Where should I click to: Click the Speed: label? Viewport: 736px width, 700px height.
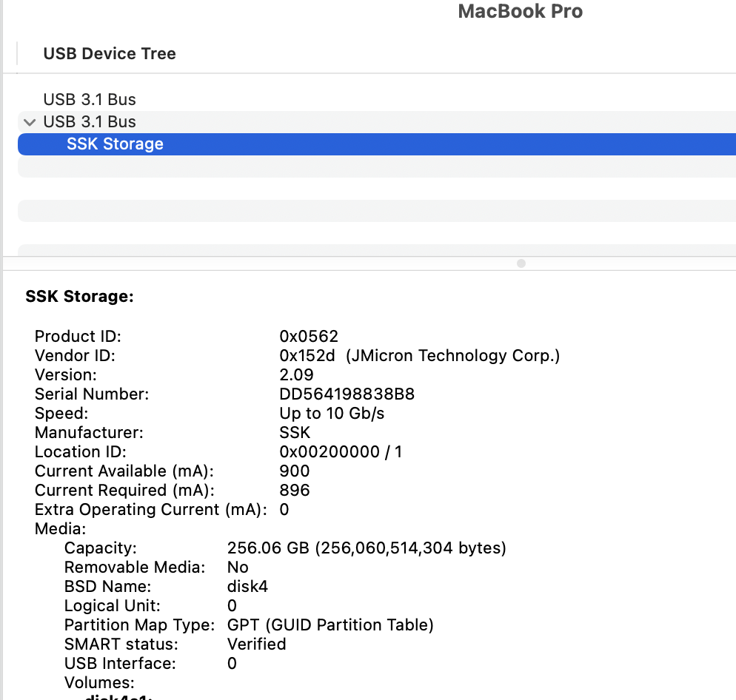[61, 414]
